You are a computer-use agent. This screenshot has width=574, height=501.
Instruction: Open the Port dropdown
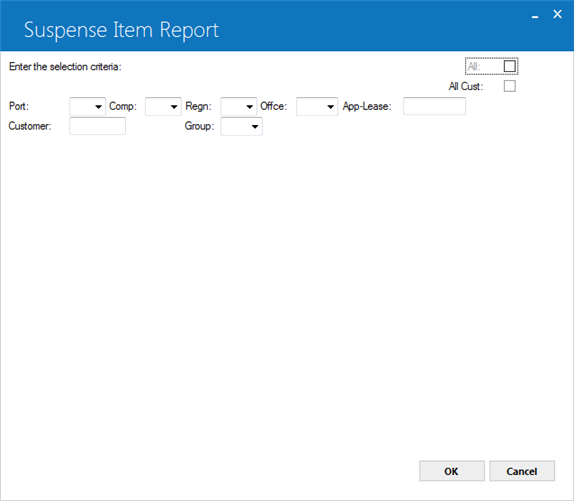click(x=98, y=107)
